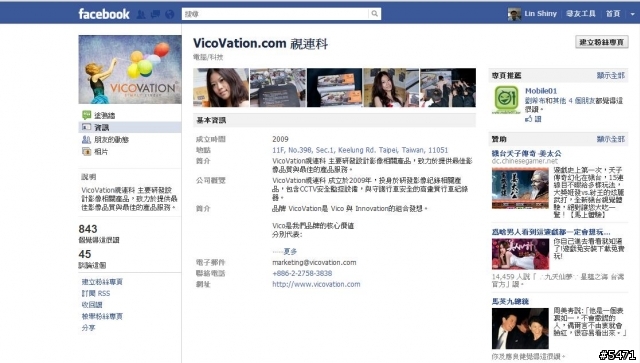Click the Facebook logo
Image resolution: width=640 pixels, height=363 pixels.
click(x=104, y=14)
